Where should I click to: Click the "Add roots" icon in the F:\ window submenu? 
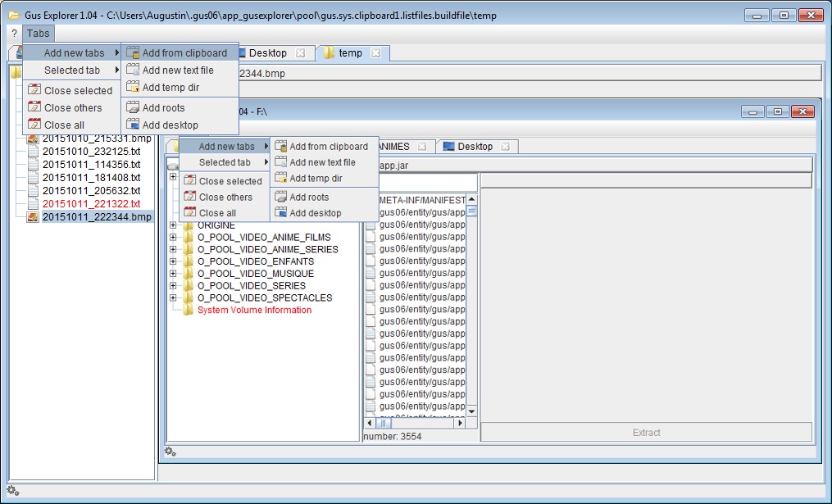tap(280, 197)
